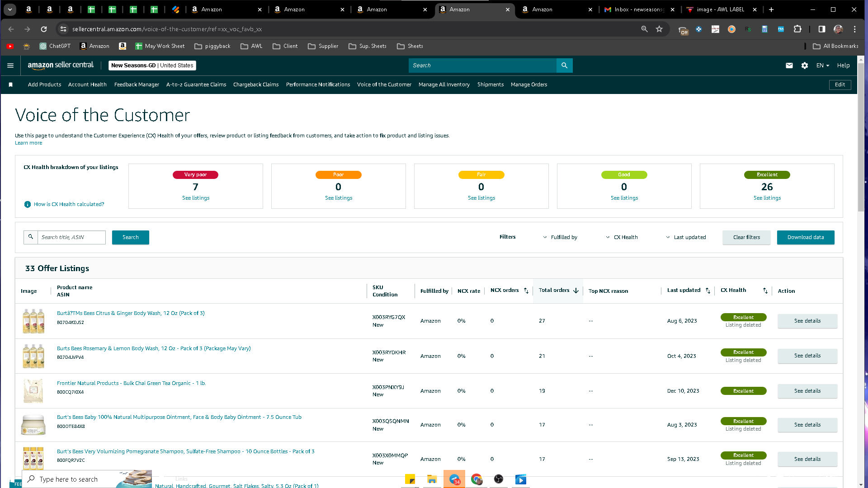This screenshot has width=868, height=488.
Task: Open the EN language dropdown
Action: pos(823,66)
